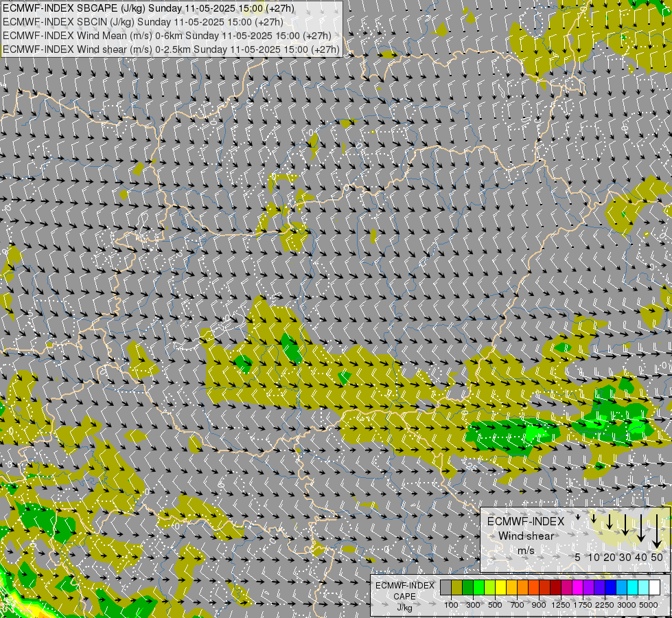
Task: Click the largest 50 m/s shear arrow
Action: click(x=657, y=531)
